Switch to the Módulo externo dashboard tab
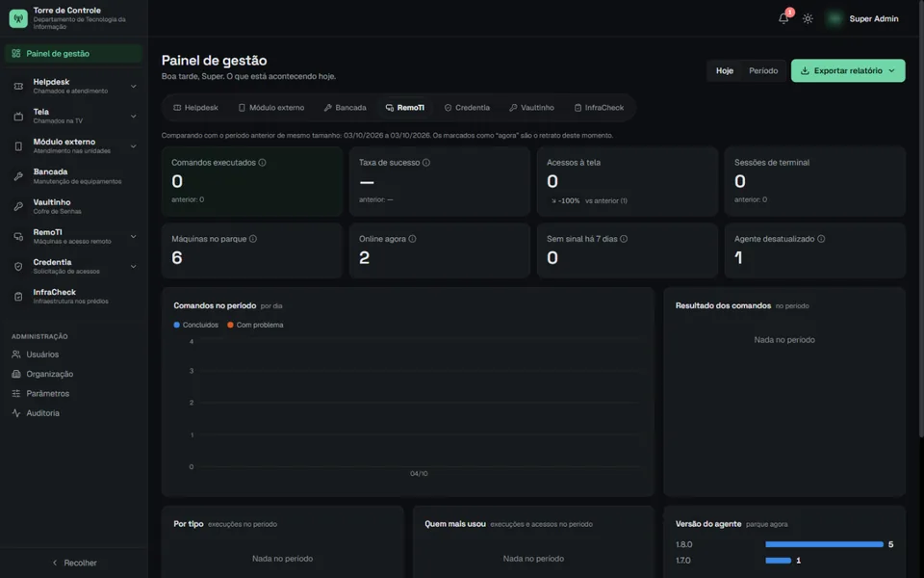The height and width of the screenshot is (578, 924). [x=271, y=108]
